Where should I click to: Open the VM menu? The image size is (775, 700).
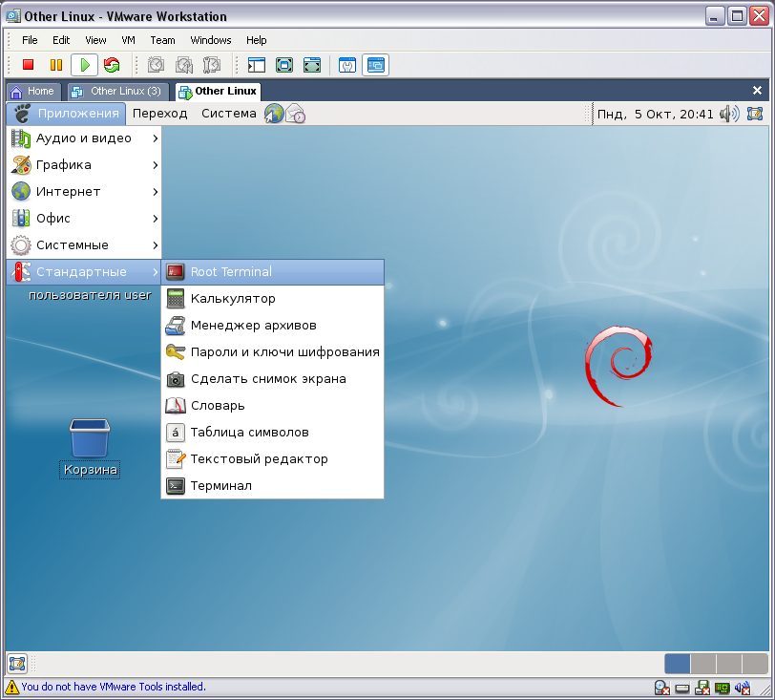128,40
